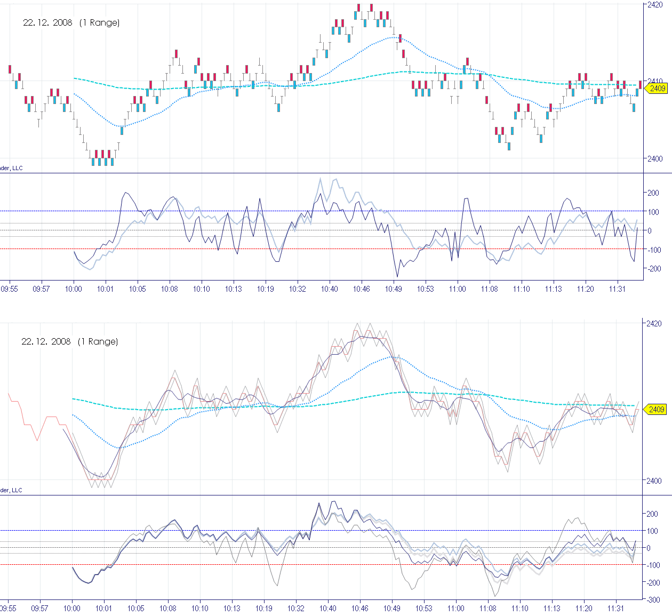Viewport: 672px width, 616px height.
Task: Click the 10:53 time label under line chart
Action: point(423,609)
